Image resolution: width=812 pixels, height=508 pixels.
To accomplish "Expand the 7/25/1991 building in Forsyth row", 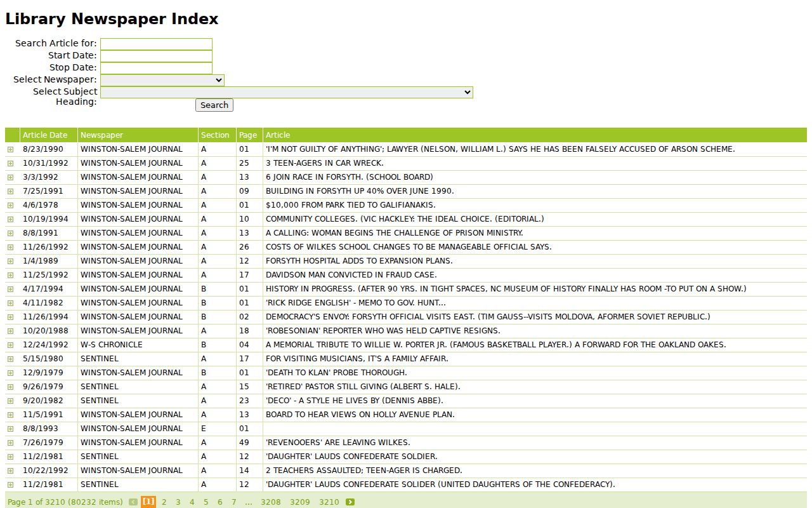I will click(10, 191).
